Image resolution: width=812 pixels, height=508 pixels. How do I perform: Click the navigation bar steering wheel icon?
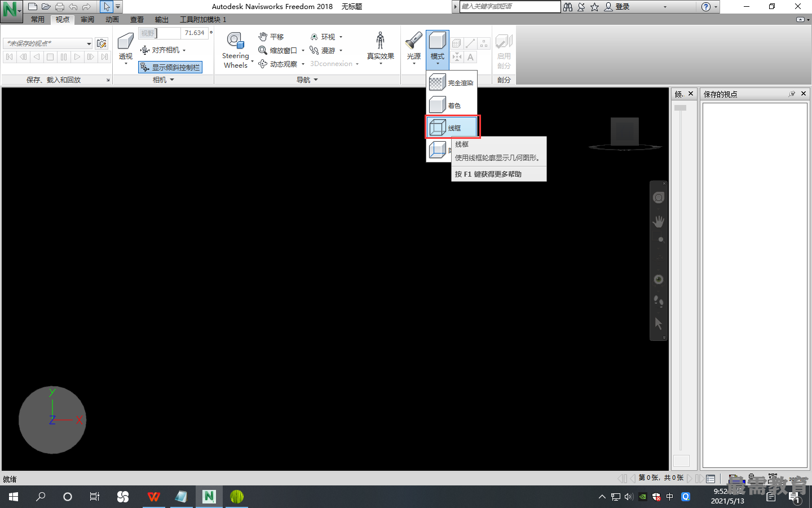(659, 198)
